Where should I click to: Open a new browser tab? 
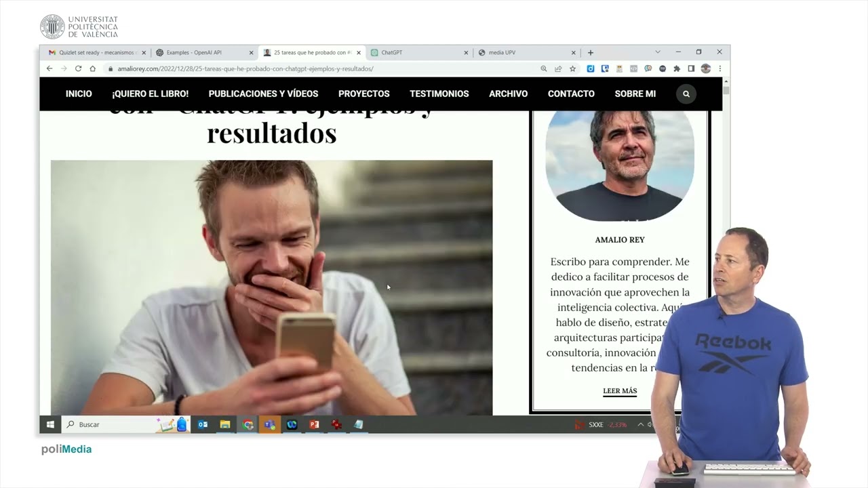click(x=591, y=52)
